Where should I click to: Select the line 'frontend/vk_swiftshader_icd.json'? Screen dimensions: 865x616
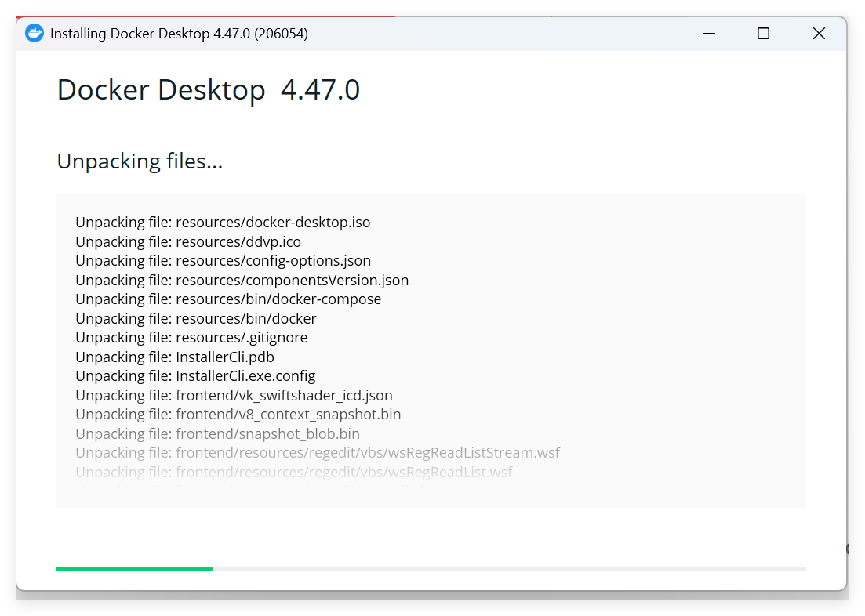click(x=234, y=396)
